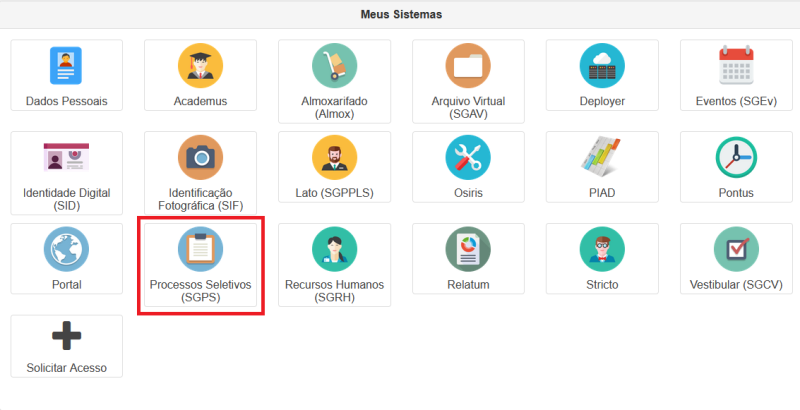Launch Academus graduate icon
The height and width of the screenshot is (410, 800).
coord(200,67)
